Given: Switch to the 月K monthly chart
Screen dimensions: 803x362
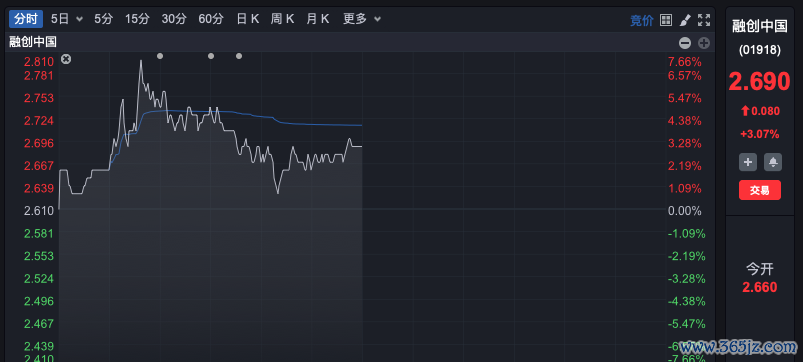Looking at the screenshot, I should coord(318,19).
